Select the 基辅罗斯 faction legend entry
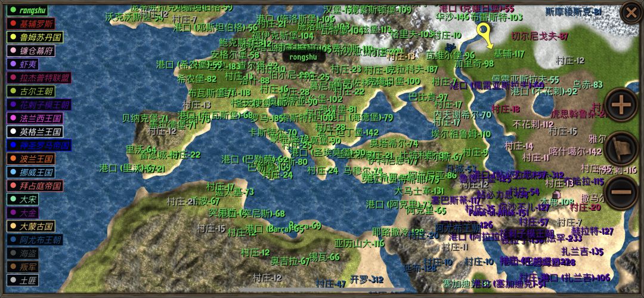 click(31, 24)
